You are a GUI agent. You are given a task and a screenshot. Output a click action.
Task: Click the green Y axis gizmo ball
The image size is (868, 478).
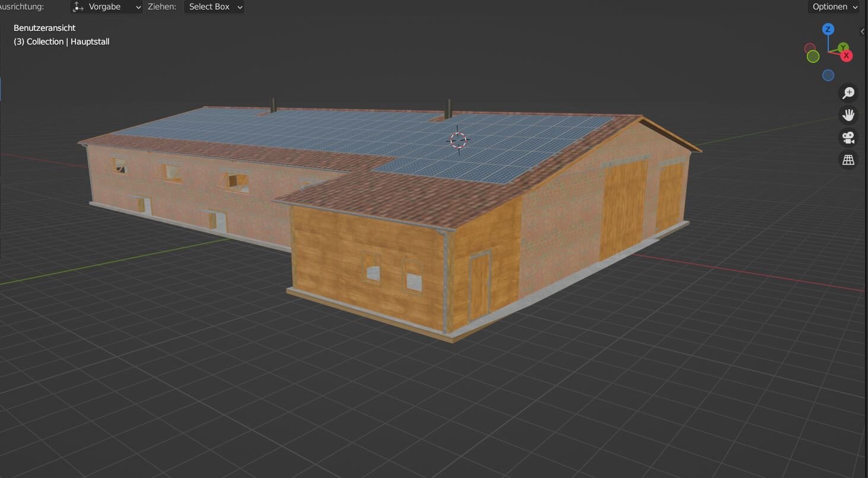[843, 47]
